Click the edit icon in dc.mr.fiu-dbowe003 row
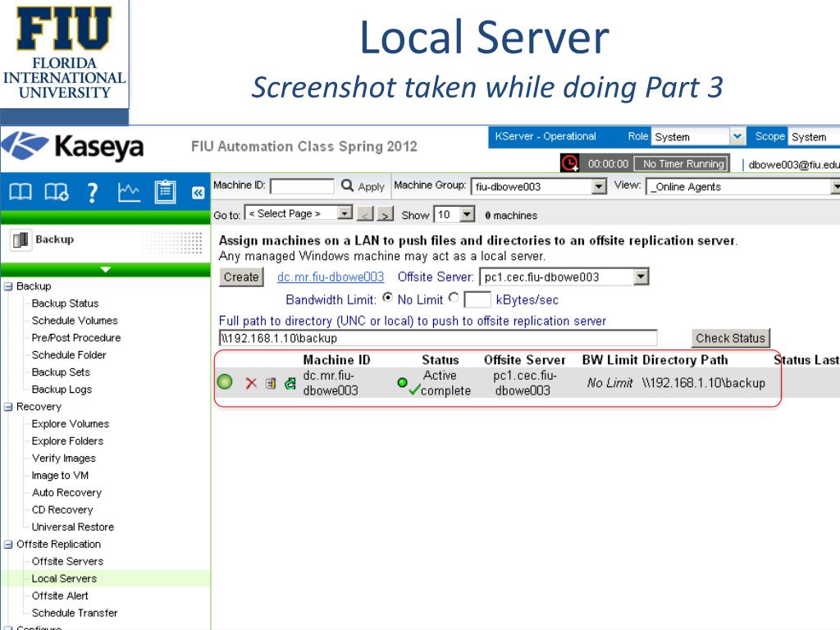 point(271,383)
